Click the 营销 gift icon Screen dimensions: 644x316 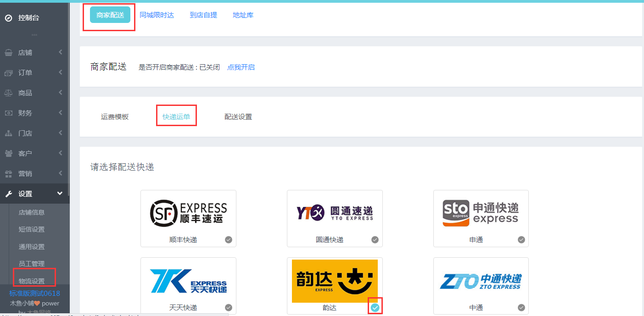[x=8, y=174]
